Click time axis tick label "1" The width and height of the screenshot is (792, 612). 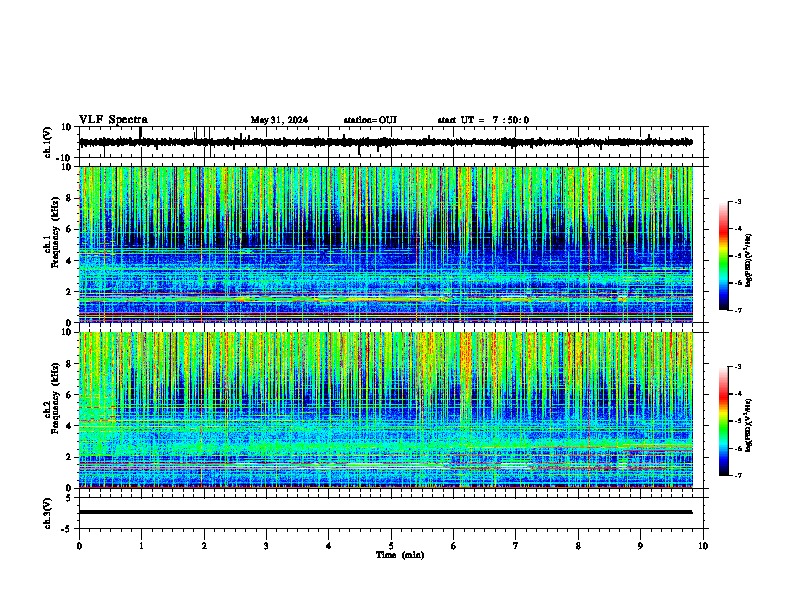click(x=141, y=546)
